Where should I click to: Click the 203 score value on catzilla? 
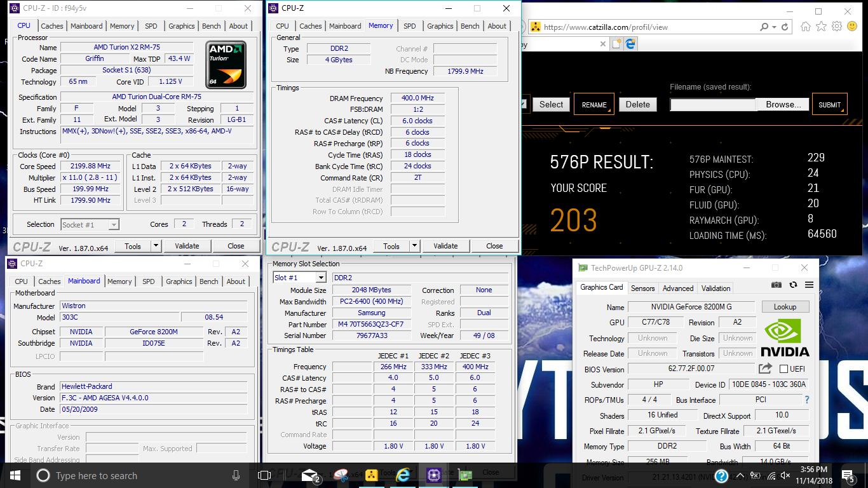(x=574, y=220)
